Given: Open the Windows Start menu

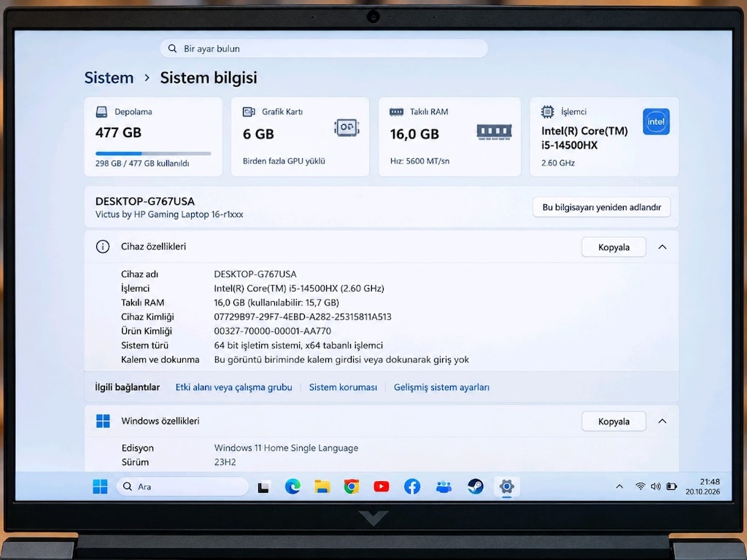Looking at the screenshot, I should tap(100, 486).
